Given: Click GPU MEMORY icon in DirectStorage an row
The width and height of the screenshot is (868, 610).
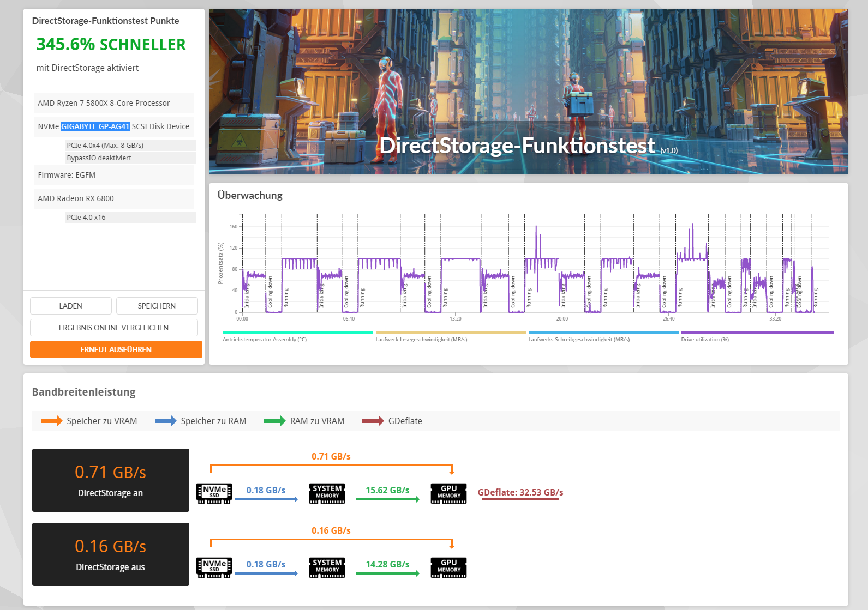Looking at the screenshot, I should (x=448, y=493).
